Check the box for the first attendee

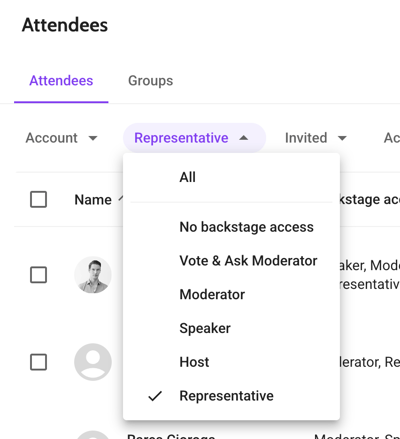[x=38, y=275]
